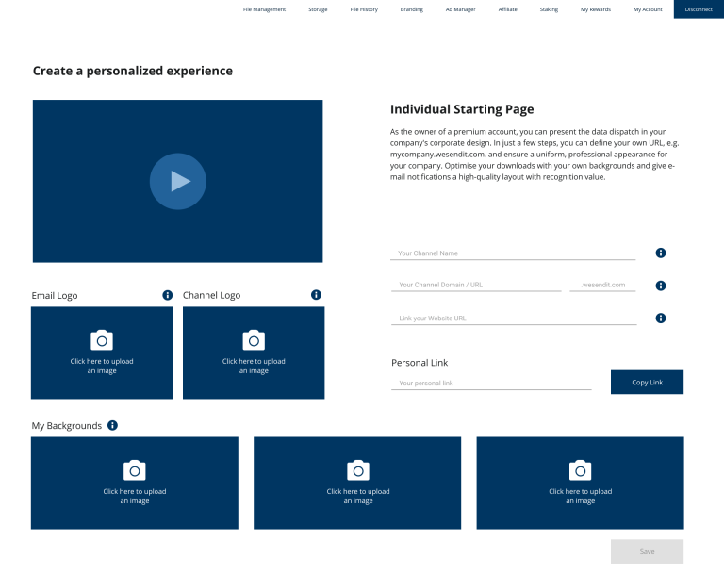Select the Branding menu item
This screenshot has width=724, height=588.
[x=411, y=9]
